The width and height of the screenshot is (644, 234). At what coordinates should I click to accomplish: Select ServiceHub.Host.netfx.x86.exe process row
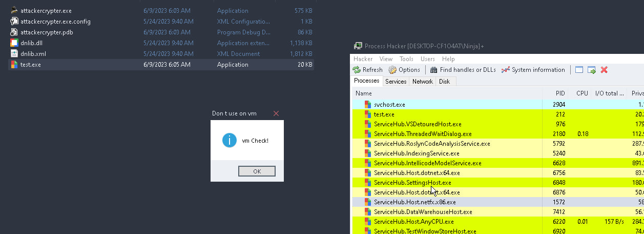point(497,202)
